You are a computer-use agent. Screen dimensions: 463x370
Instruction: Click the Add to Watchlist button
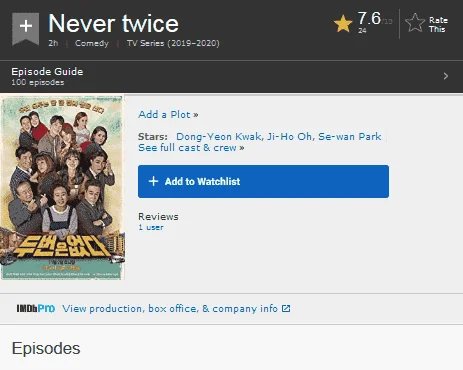click(x=263, y=181)
